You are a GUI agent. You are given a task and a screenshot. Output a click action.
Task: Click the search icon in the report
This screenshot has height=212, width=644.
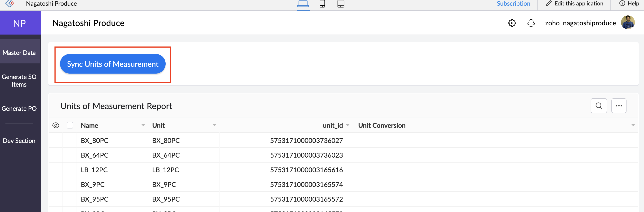click(598, 106)
